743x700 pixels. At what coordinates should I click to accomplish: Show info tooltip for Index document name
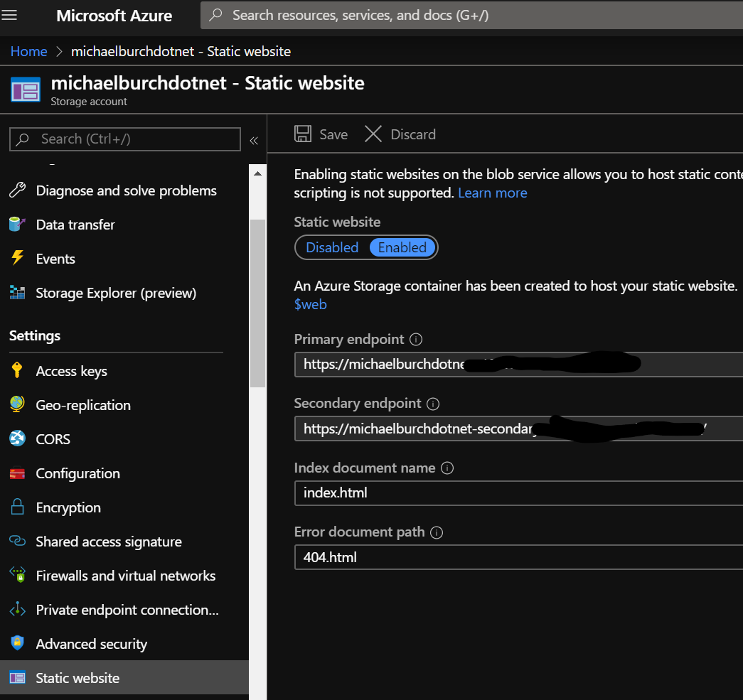click(x=447, y=468)
